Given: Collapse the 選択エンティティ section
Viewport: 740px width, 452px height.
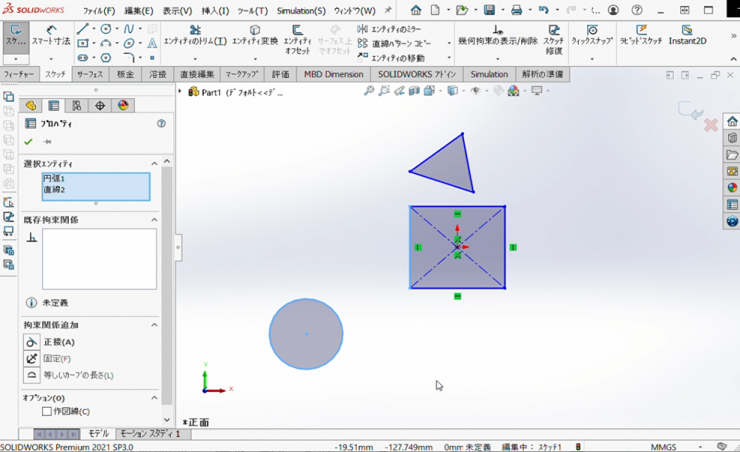Looking at the screenshot, I should (x=154, y=164).
